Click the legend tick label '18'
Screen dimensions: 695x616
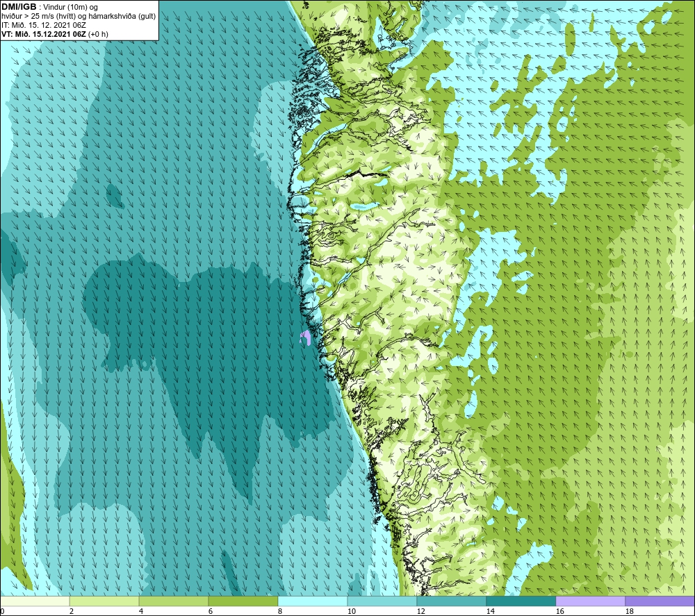pos(630,611)
